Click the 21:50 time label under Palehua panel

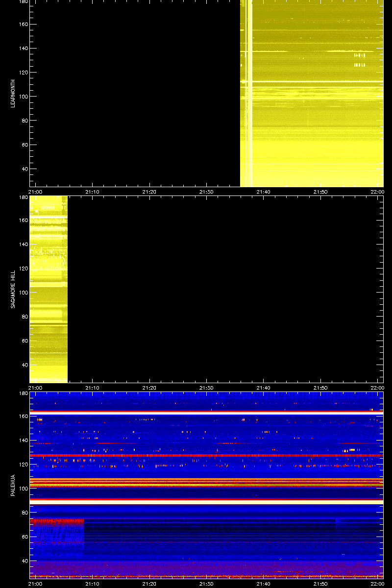320,584
